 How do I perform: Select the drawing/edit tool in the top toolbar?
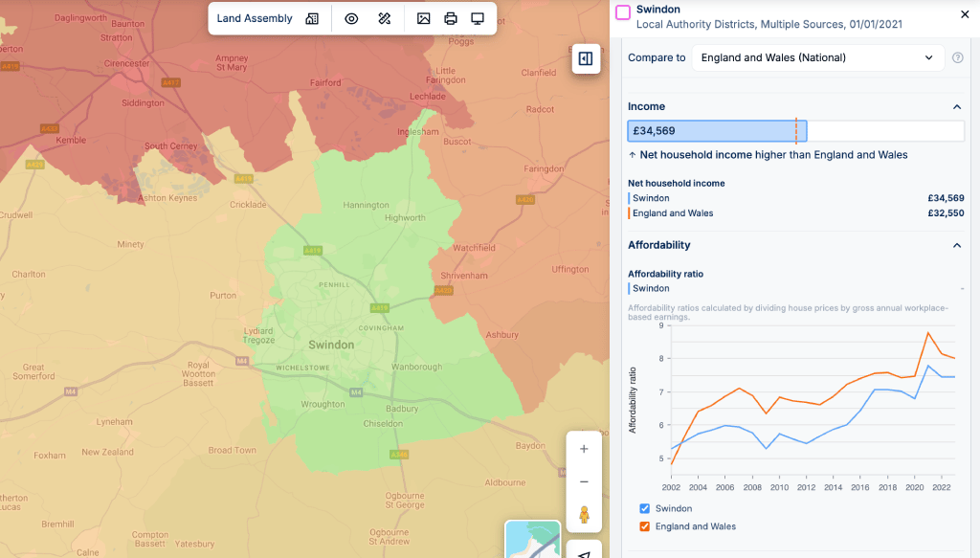(x=384, y=18)
